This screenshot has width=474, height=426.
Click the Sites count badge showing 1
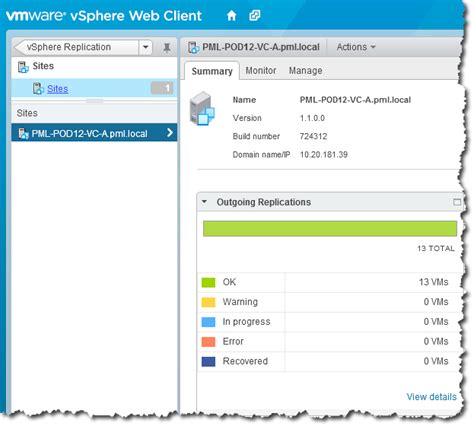coord(162,88)
